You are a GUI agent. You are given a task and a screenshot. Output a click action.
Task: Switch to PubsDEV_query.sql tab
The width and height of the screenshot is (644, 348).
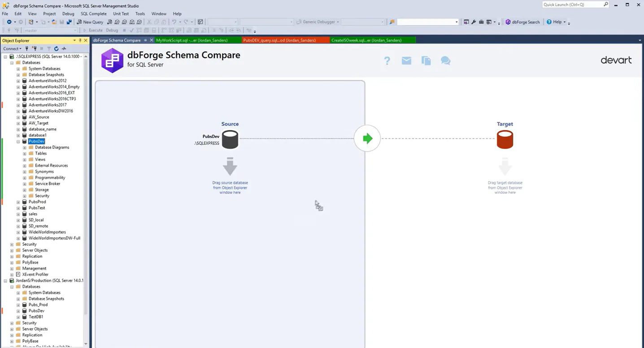pyautogui.click(x=285, y=40)
